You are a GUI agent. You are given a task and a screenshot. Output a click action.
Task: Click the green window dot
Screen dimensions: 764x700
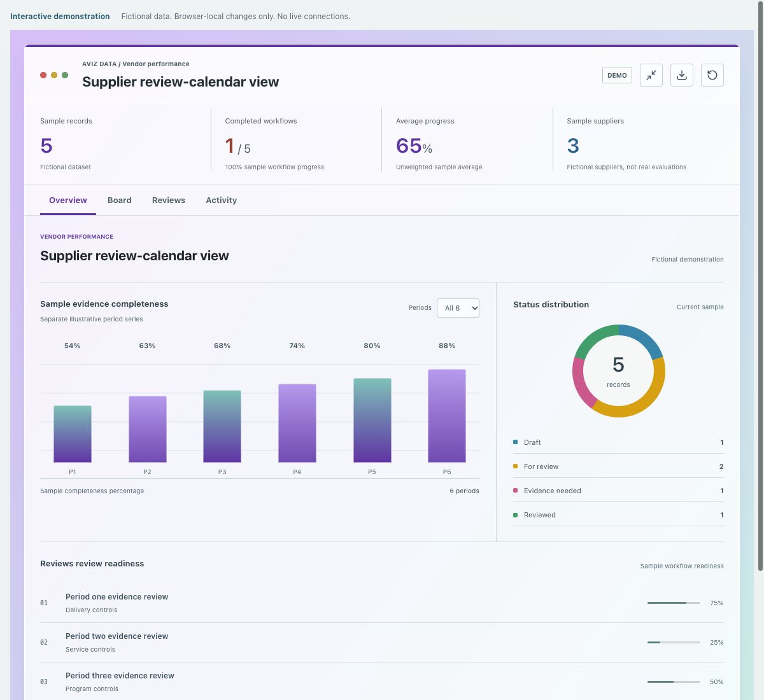click(65, 75)
